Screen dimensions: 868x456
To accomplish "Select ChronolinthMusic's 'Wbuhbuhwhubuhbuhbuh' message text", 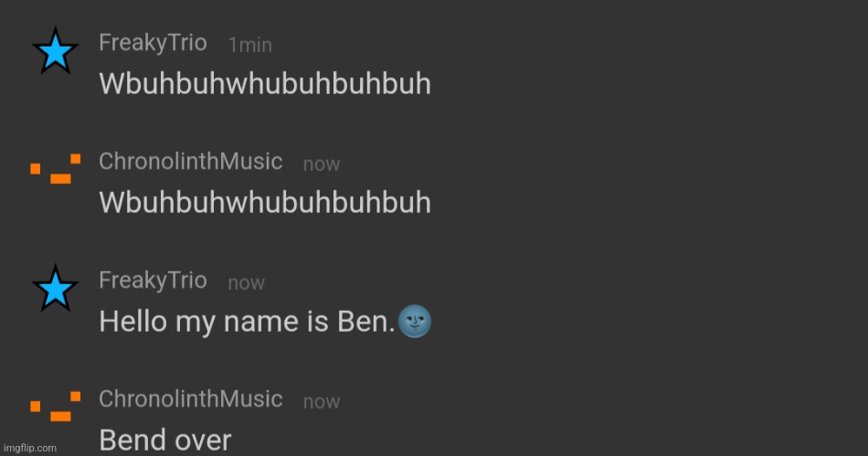I will [x=265, y=202].
